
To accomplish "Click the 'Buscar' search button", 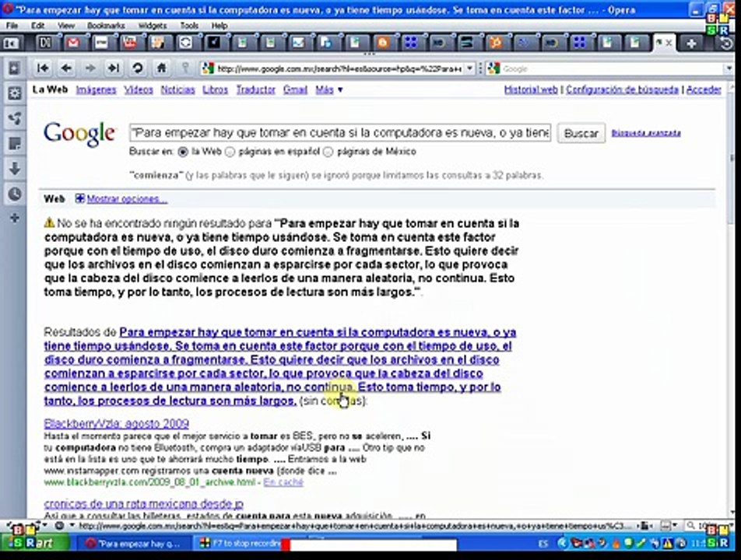I will coord(581,133).
